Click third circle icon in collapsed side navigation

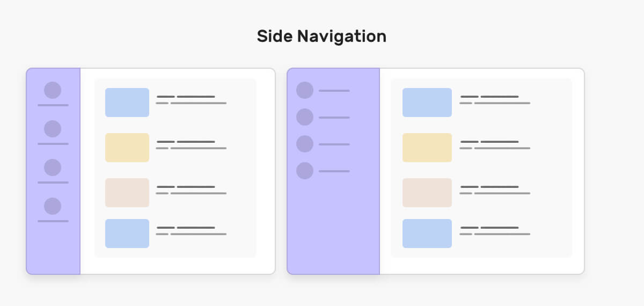[x=53, y=167]
